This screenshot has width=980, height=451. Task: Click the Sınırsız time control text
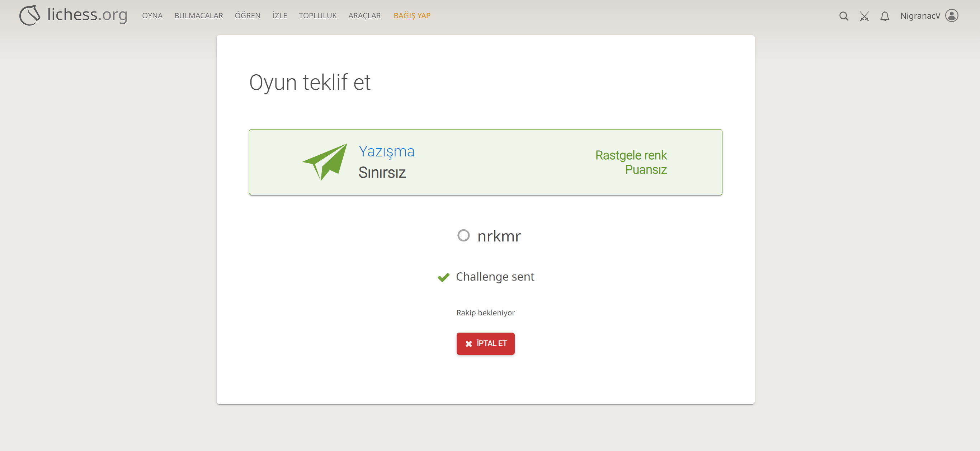382,173
